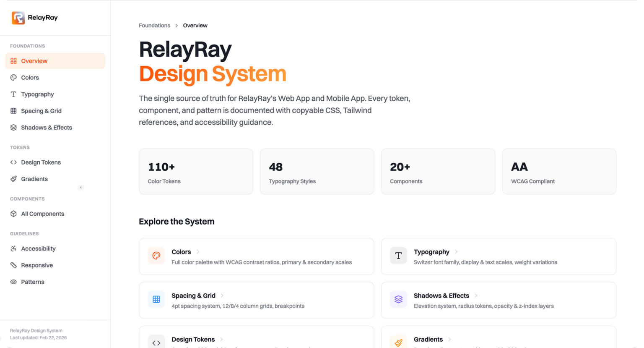The width and height of the screenshot is (644, 348).
Task: Open the Responsive guidelines entry
Action: [x=37, y=265]
